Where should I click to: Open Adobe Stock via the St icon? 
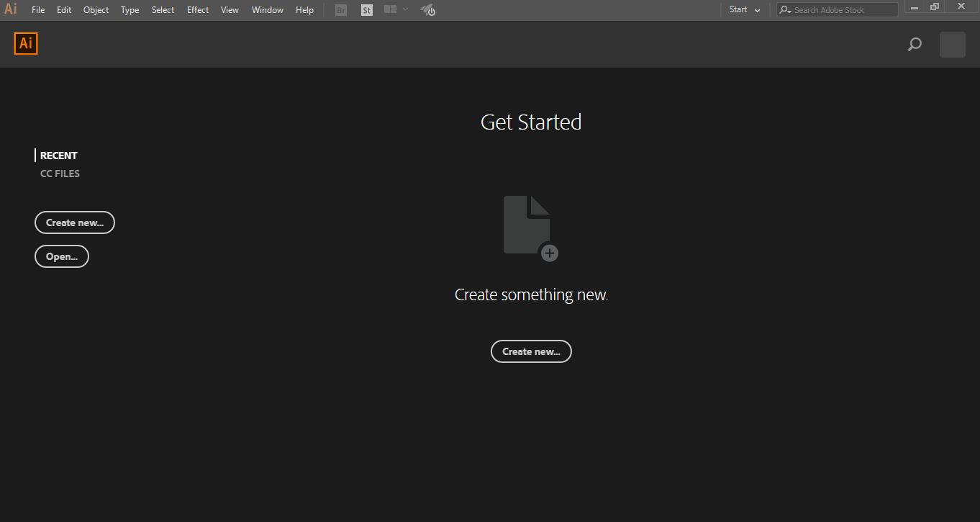(x=366, y=9)
